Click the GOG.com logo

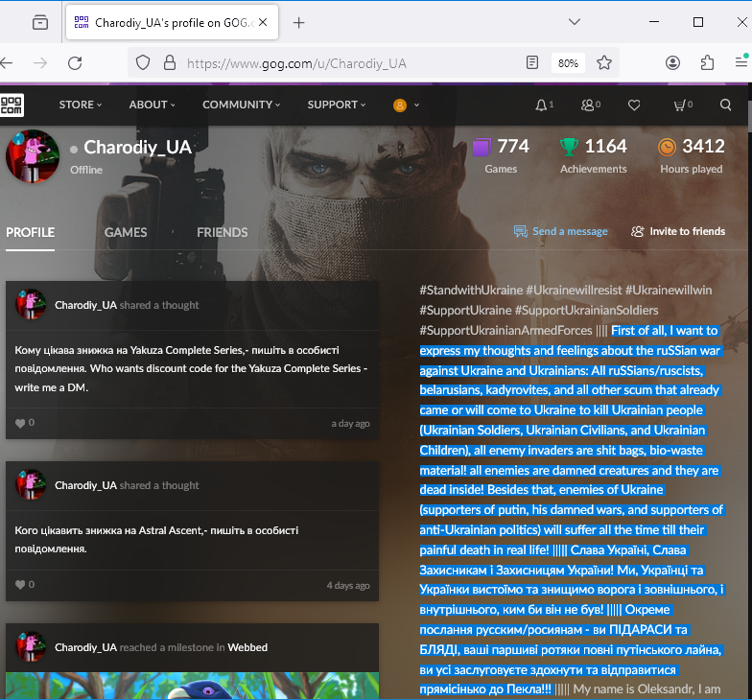[x=12, y=105]
